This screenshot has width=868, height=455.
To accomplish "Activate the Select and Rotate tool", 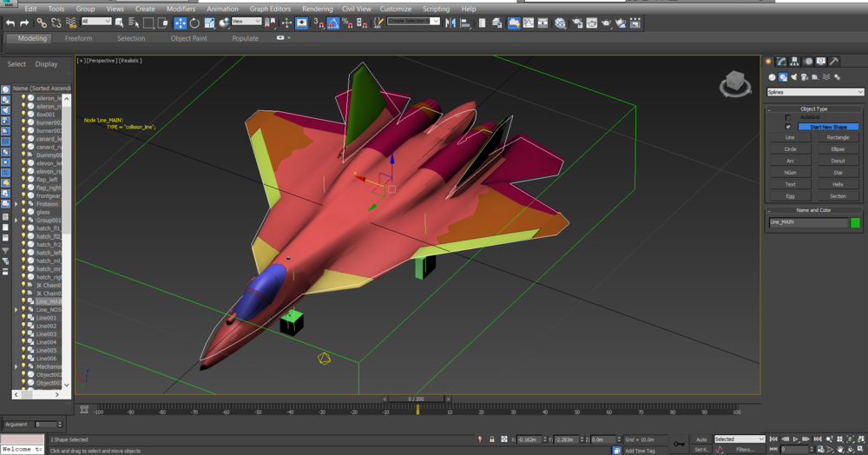I will [194, 23].
